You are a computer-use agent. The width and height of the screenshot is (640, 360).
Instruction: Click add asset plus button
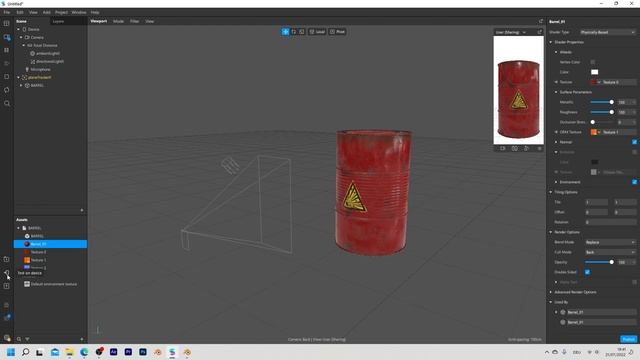pyautogui.click(x=82, y=339)
